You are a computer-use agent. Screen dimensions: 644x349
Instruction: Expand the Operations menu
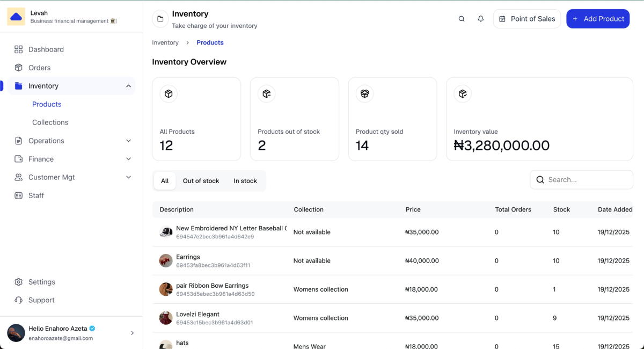(x=128, y=141)
